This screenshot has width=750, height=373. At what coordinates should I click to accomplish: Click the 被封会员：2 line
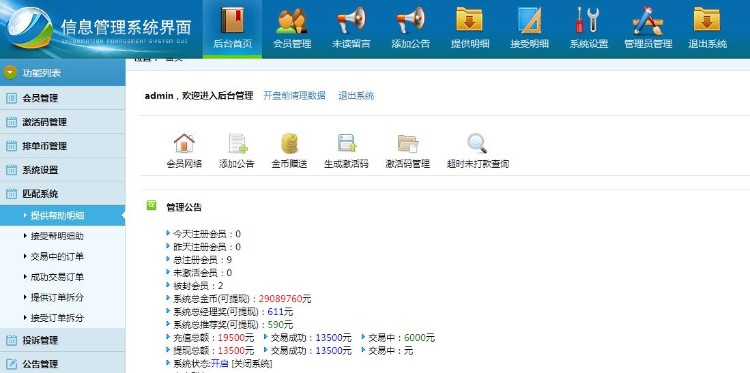click(x=198, y=286)
